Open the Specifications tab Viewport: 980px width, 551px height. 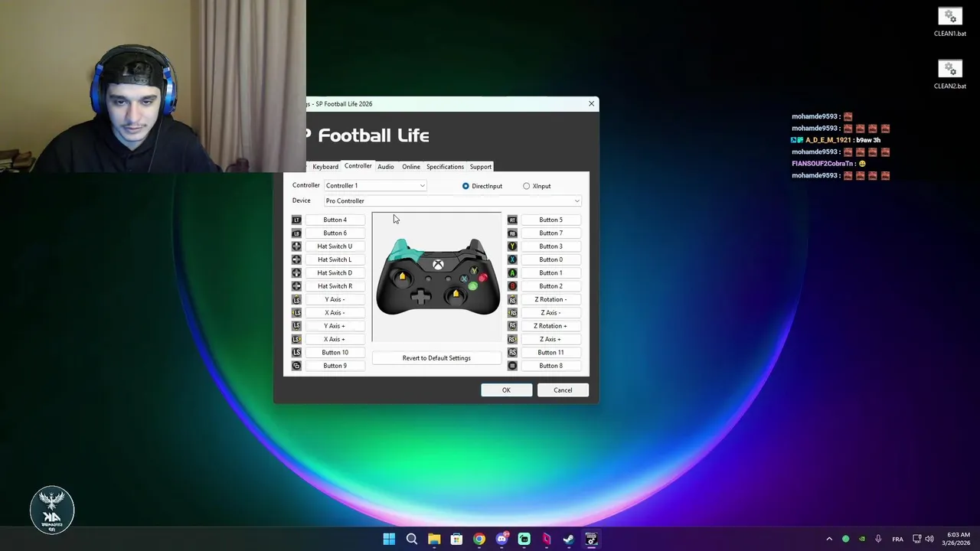coord(445,167)
